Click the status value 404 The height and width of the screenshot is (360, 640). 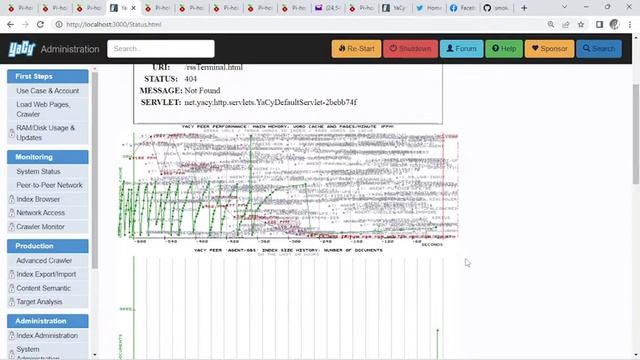(x=191, y=79)
